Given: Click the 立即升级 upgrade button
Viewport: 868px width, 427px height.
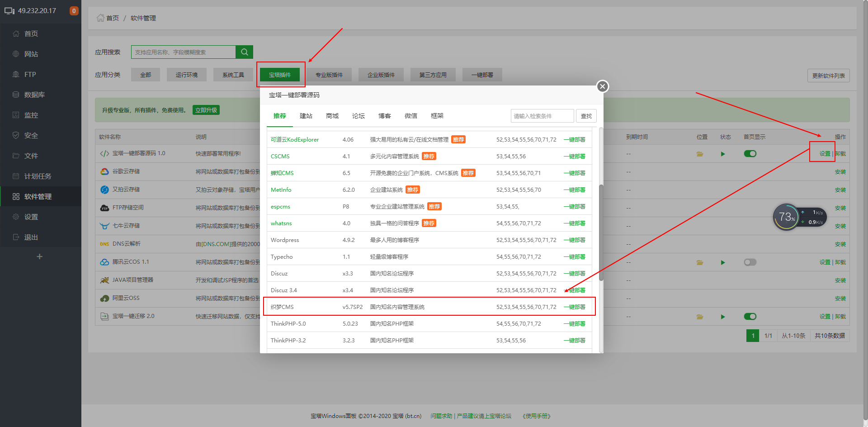Looking at the screenshot, I should pos(206,110).
